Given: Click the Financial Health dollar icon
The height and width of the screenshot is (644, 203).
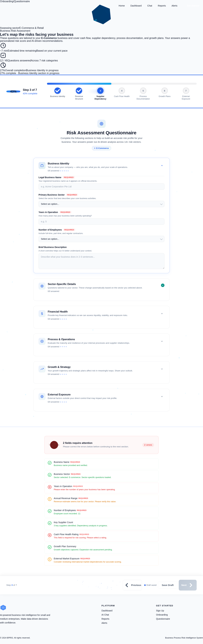Looking at the screenshot, I should coord(42,313).
